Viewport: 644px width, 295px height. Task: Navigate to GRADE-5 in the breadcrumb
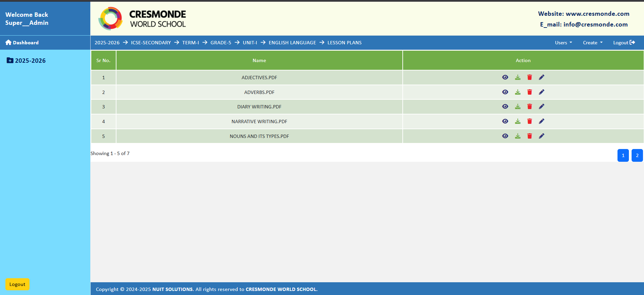[x=221, y=43]
